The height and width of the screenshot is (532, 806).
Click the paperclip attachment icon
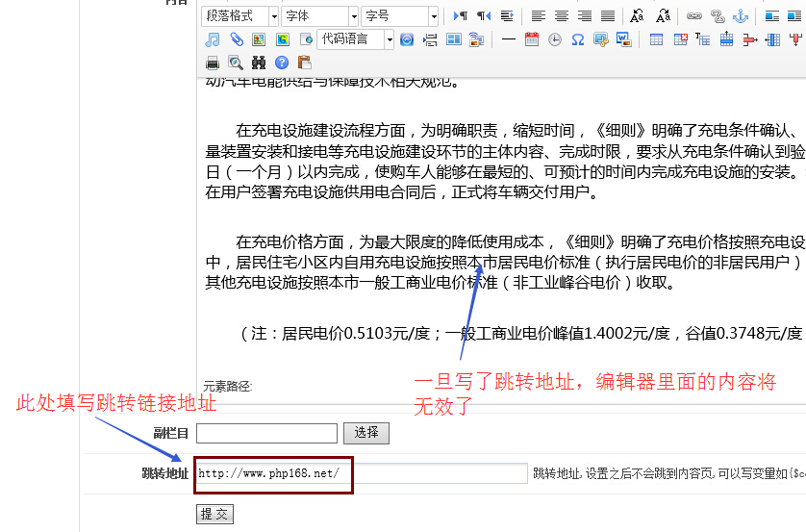236,39
